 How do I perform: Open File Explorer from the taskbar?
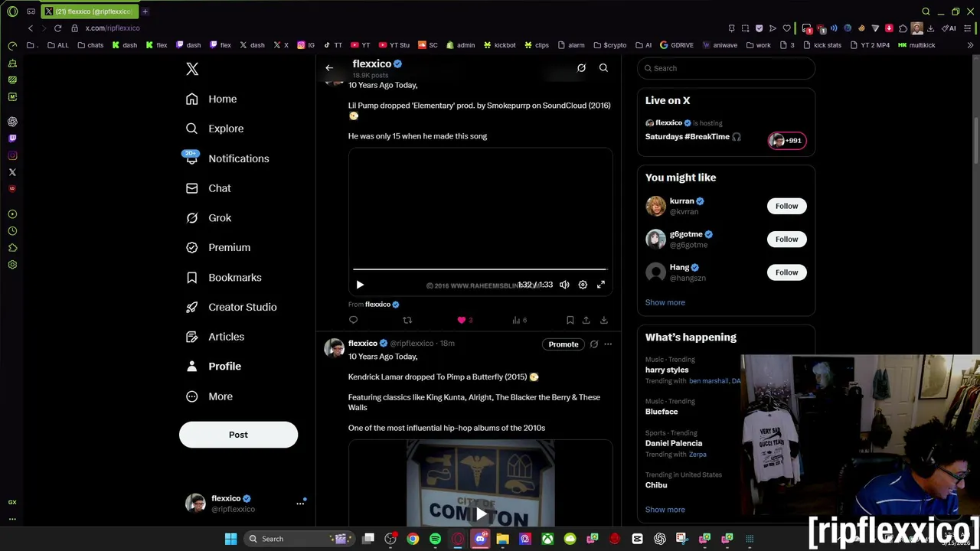tap(502, 539)
